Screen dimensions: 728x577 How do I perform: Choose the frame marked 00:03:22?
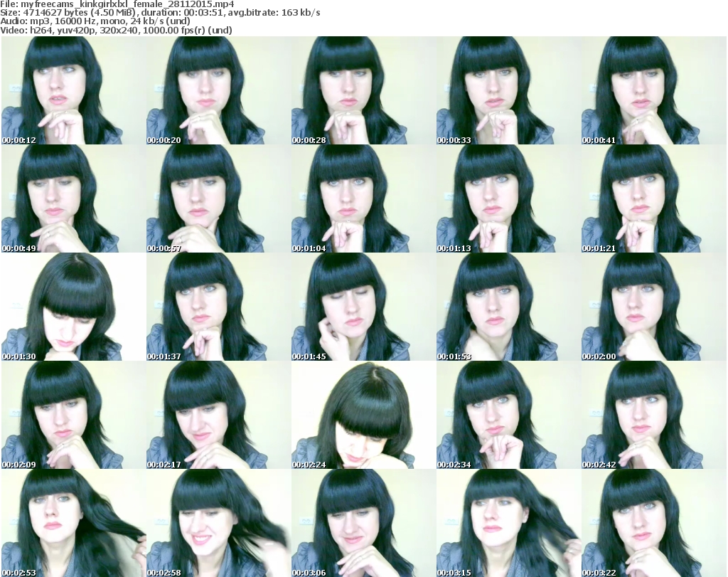point(654,523)
